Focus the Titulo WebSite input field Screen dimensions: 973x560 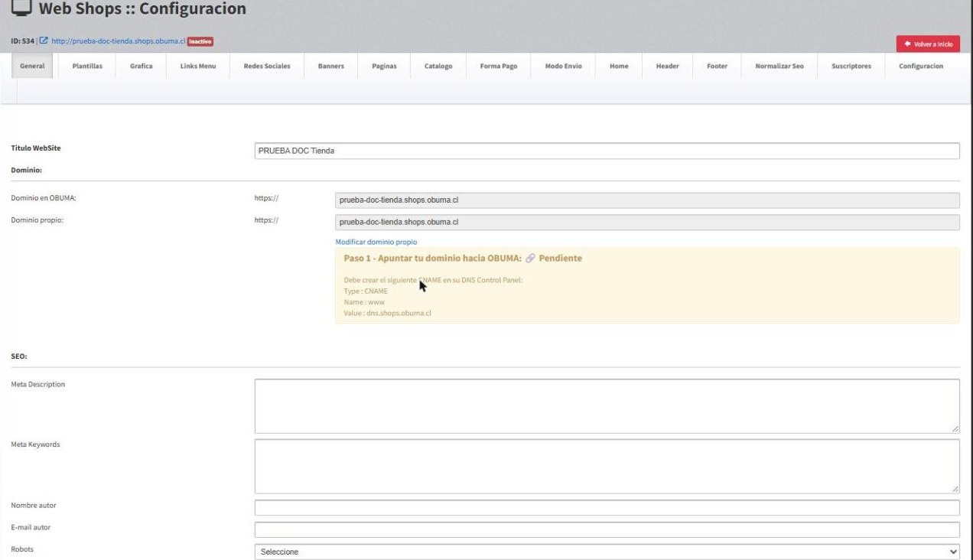(x=607, y=151)
